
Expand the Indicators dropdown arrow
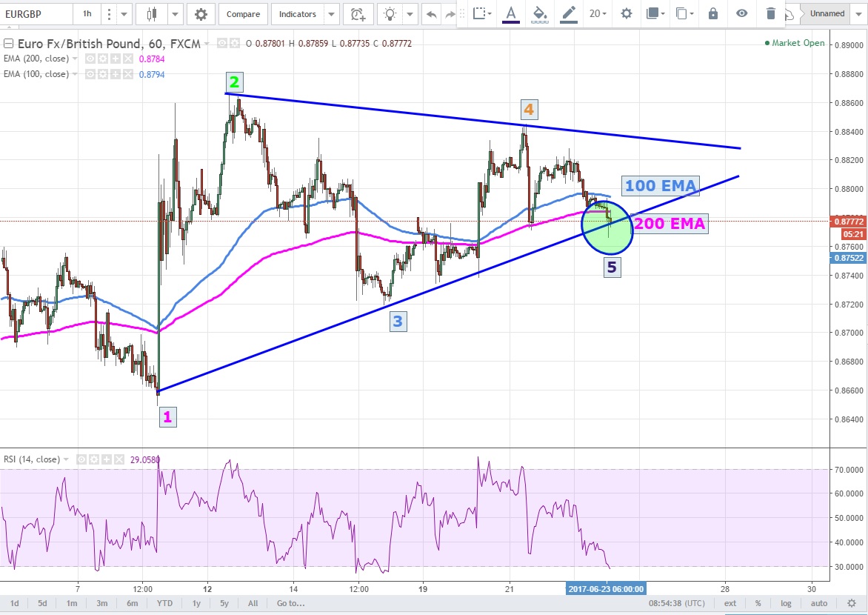point(332,14)
